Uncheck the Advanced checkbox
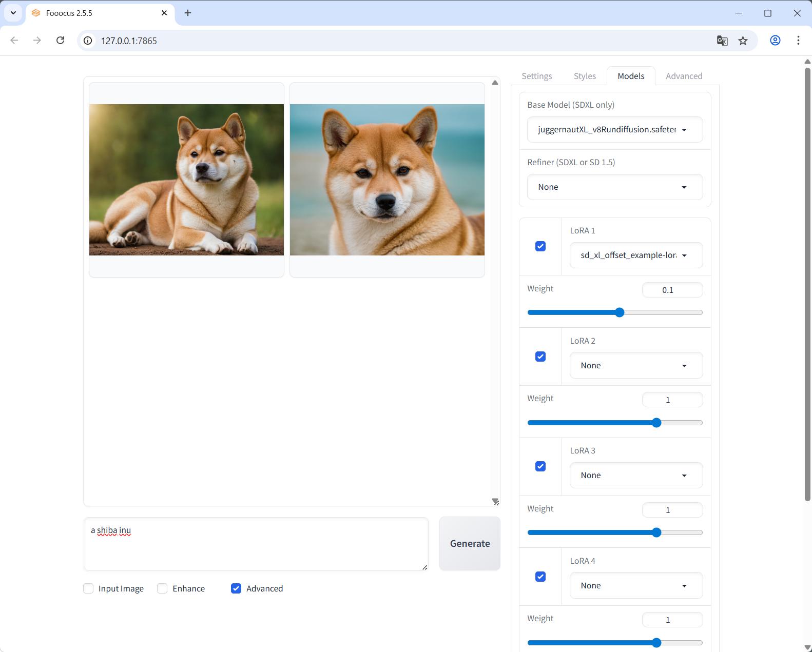 [236, 588]
